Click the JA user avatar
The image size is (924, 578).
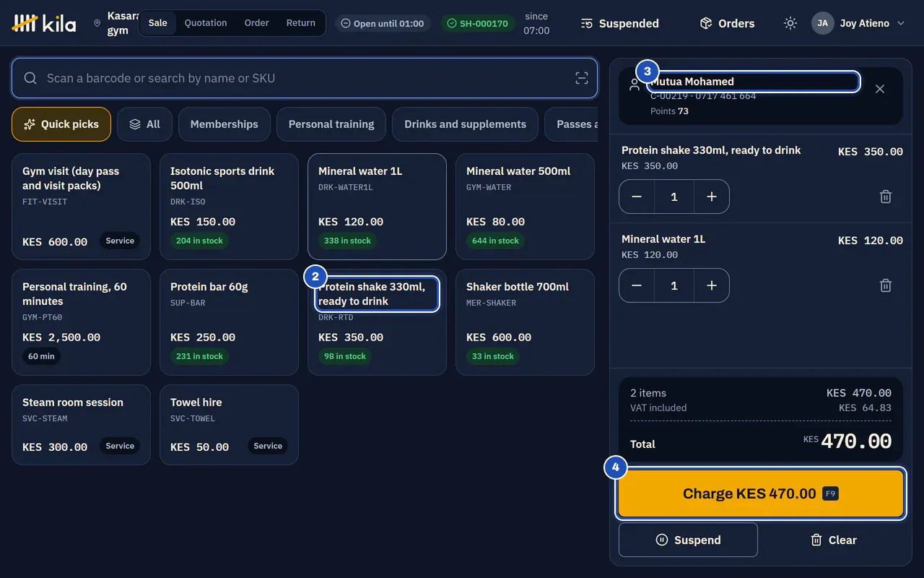coord(823,23)
